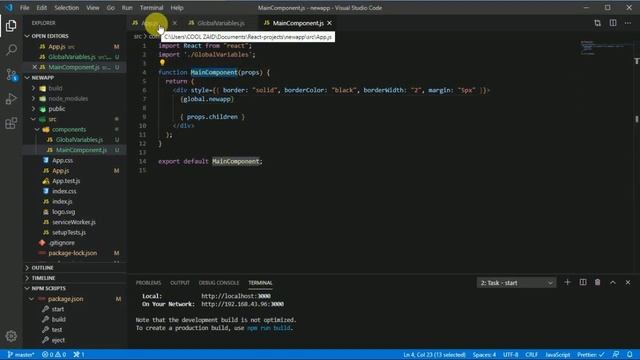Click the editor minimap
Image resolution: width=640 pixels, height=360 pixels.
click(605, 47)
